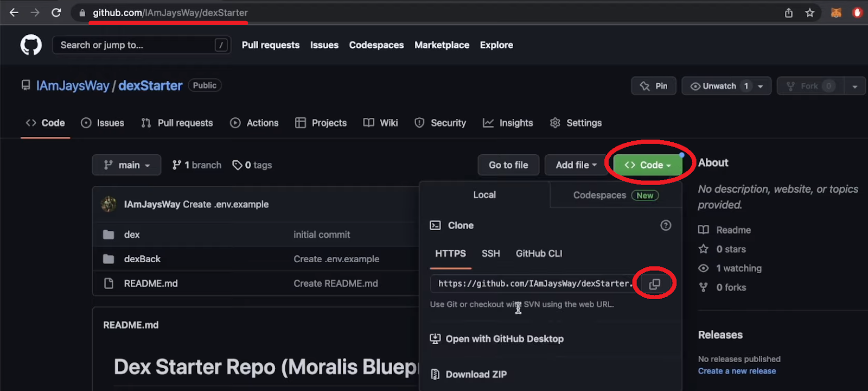Click the GitHub Octocat logo
The height and width of the screenshot is (391, 868).
31,45
